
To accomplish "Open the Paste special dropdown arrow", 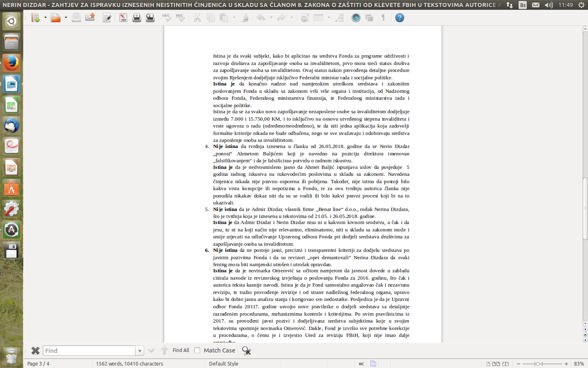I will pyautogui.click(x=234, y=18).
